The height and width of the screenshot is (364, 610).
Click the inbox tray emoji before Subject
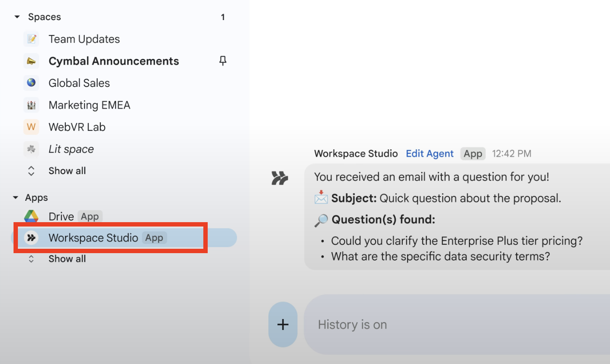(321, 198)
